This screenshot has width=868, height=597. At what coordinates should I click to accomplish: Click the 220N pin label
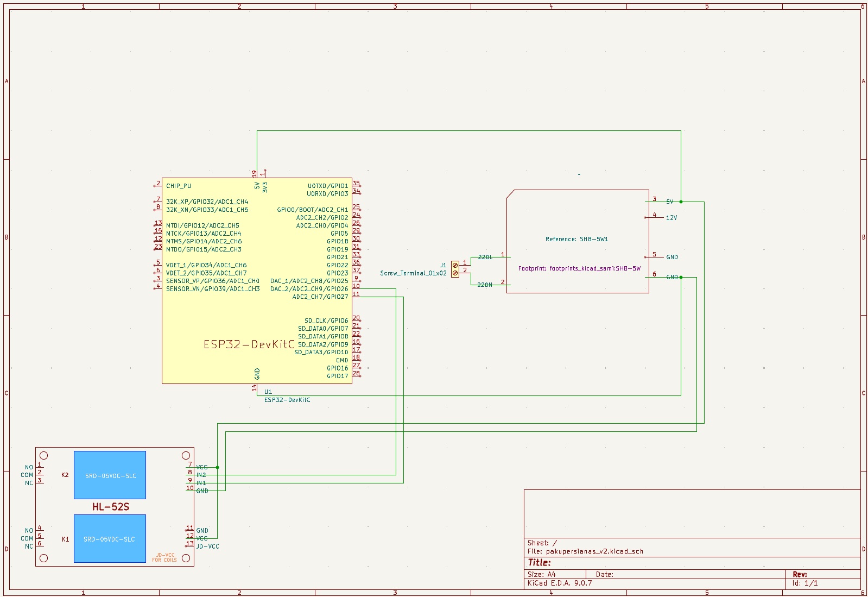click(485, 285)
